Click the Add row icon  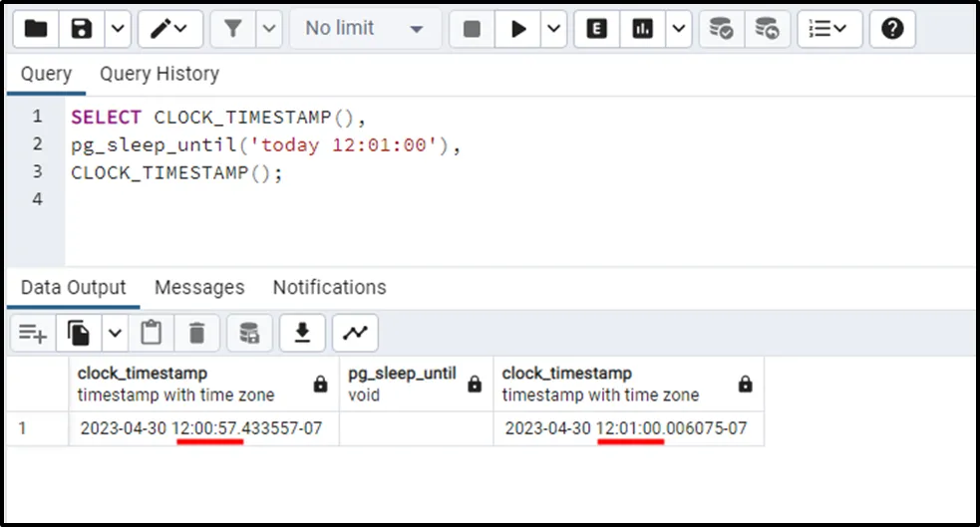coord(33,333)
